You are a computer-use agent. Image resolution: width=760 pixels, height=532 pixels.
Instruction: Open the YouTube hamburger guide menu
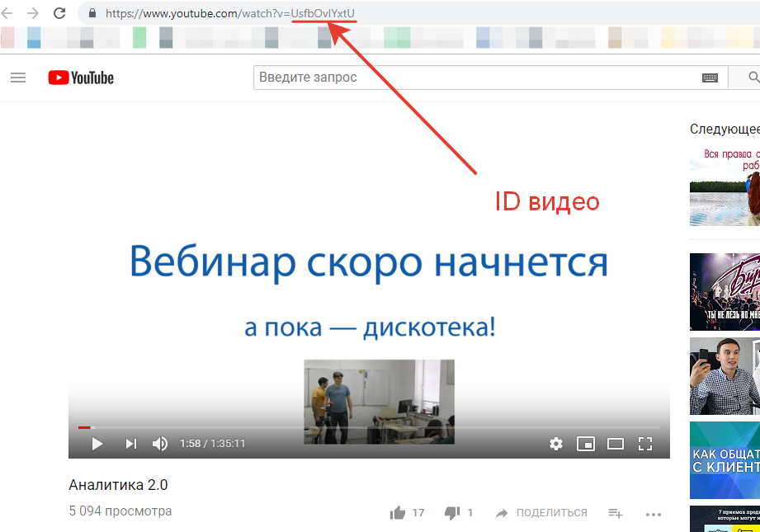coord(18,78)
